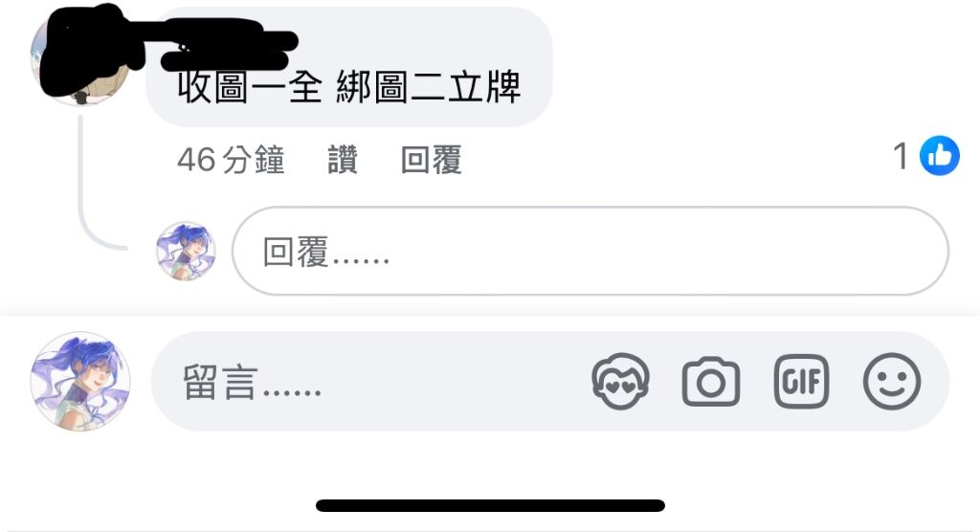
Task: View reactions via the blue thumbs-up icon
Action: [940, 156]
